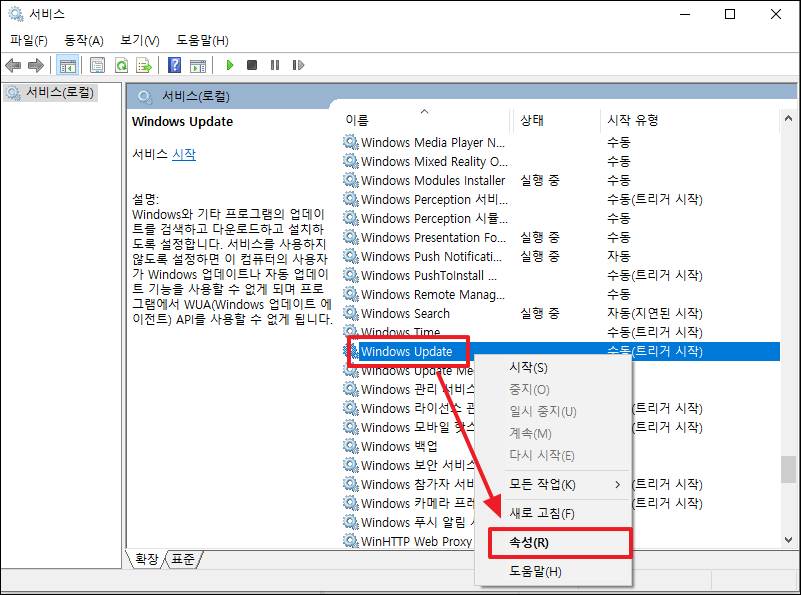Click gear icon of Windows Perception 서비스 row
The image size is (801, 595).
click(350, 199)
